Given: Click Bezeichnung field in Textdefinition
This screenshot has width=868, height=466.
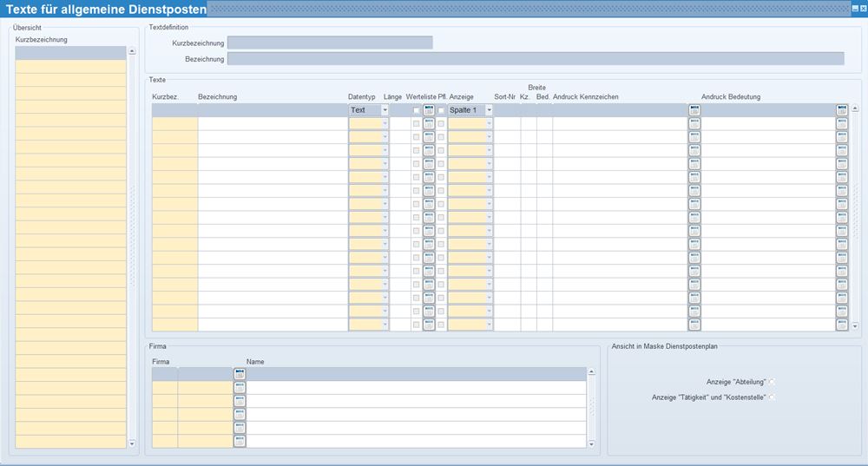Looking at the screenshot, I should [536, 59].
